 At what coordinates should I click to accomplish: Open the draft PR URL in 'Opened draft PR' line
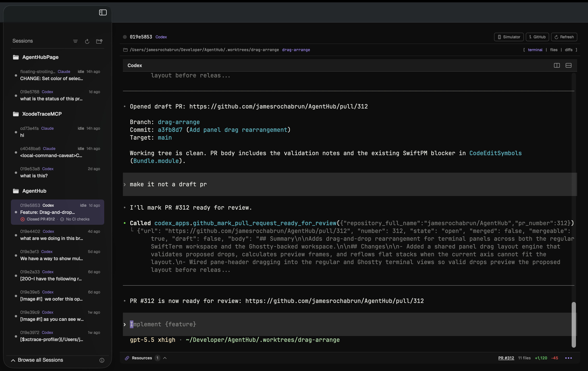[x=278, y=107]
